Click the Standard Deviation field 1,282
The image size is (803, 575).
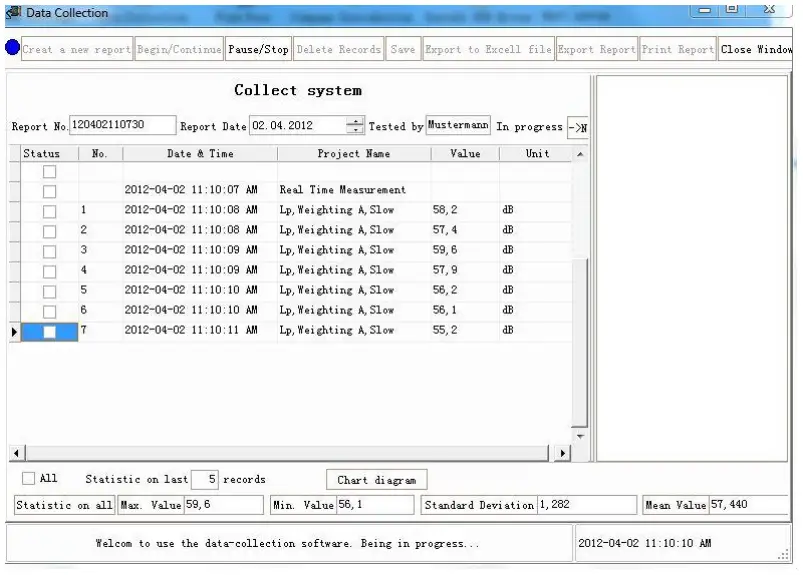587,505
